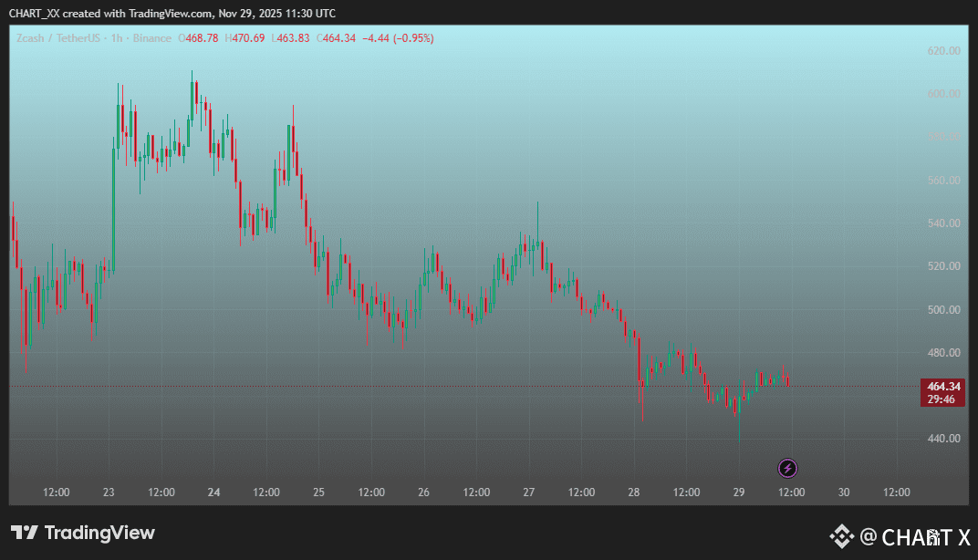Click the 29:46 candle countdown timer
The height and width of the screenshot is (560, 978).
942,399
